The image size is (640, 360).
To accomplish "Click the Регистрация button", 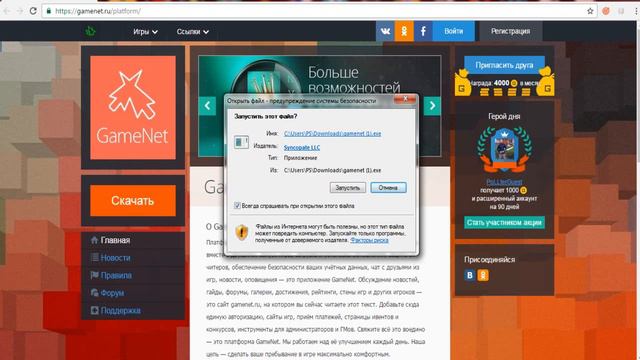I will (511, 31).
